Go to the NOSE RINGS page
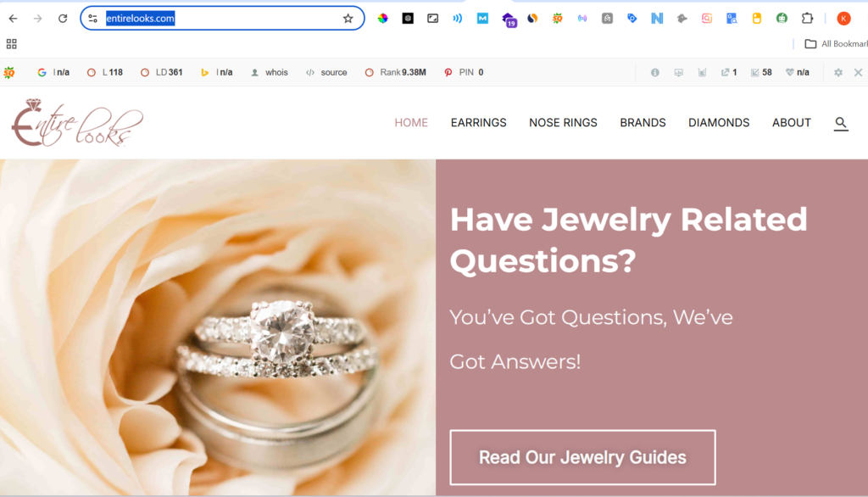Screen dimensions: 868x497 point(563,122)
